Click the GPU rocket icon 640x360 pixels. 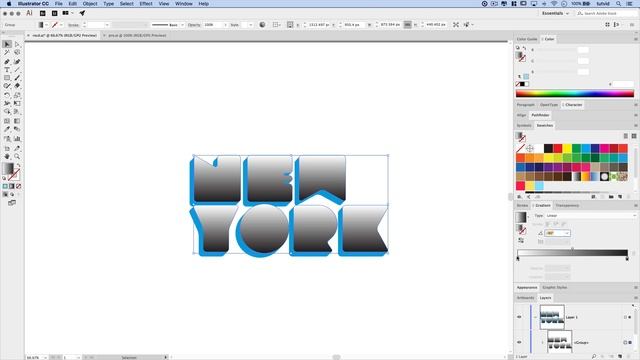tap(82, 13)
